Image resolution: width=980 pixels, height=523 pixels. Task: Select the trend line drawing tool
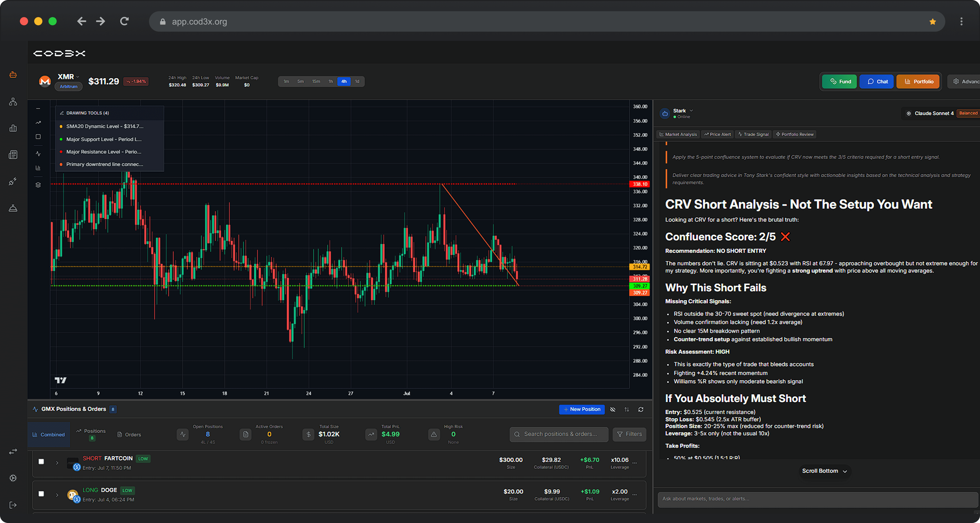pos(38,123)
